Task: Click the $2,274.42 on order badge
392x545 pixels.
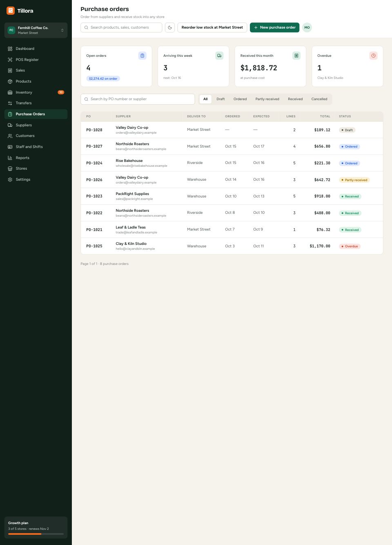Action: 103,78
